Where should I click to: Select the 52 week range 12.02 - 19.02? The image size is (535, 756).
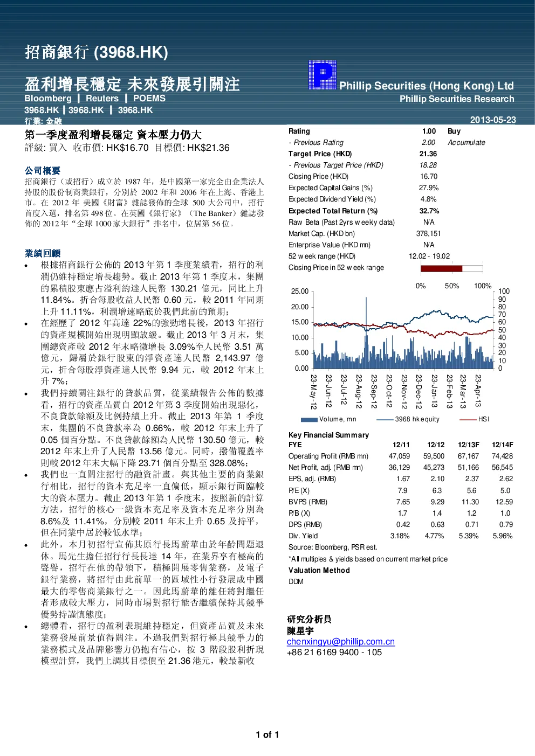[429, 256]
